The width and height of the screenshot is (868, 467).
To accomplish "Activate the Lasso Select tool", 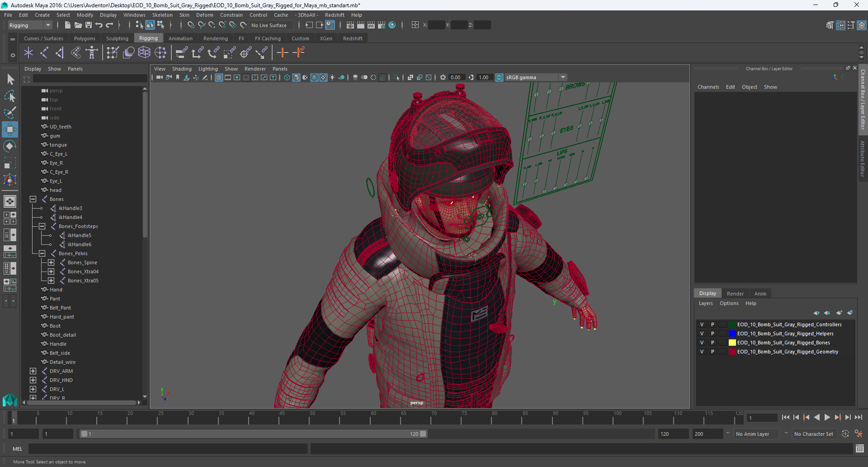I will (x=10, y=96).
